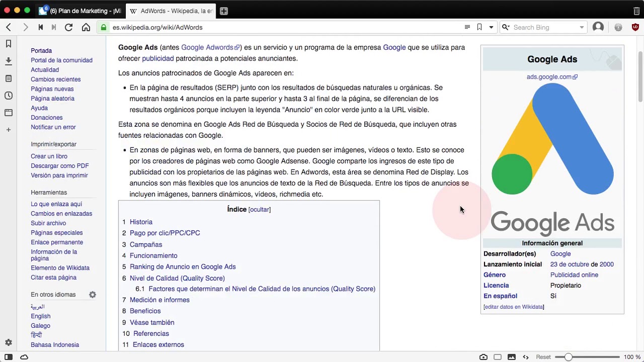Click the language settings gear in sidebar

(93, 295)
